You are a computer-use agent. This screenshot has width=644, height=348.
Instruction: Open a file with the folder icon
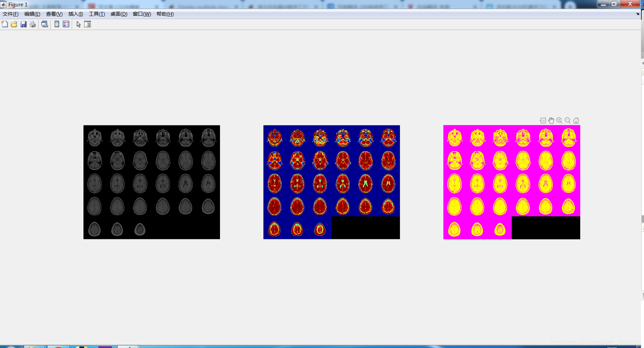pos(14,24)
